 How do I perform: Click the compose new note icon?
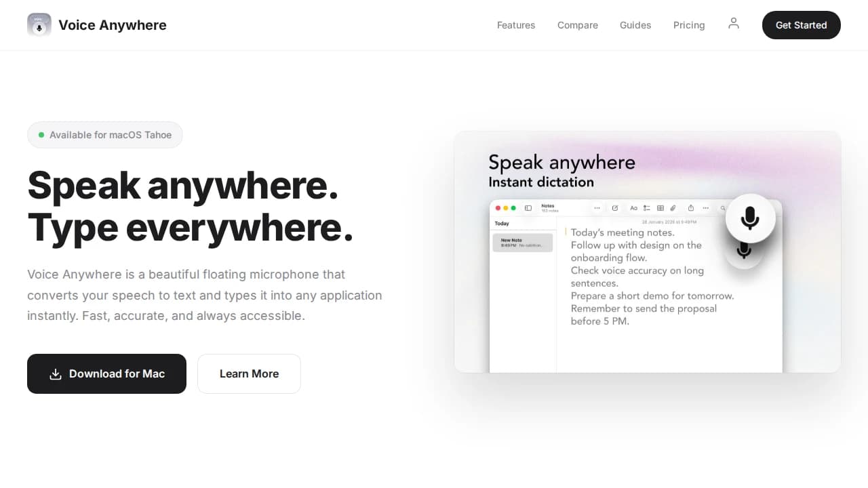click(615, 207)
